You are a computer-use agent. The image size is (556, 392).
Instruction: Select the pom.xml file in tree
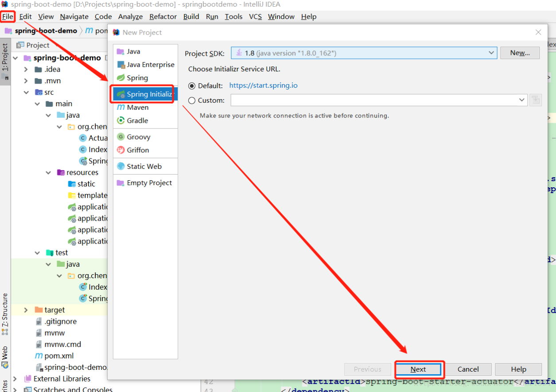pos(59,356)
